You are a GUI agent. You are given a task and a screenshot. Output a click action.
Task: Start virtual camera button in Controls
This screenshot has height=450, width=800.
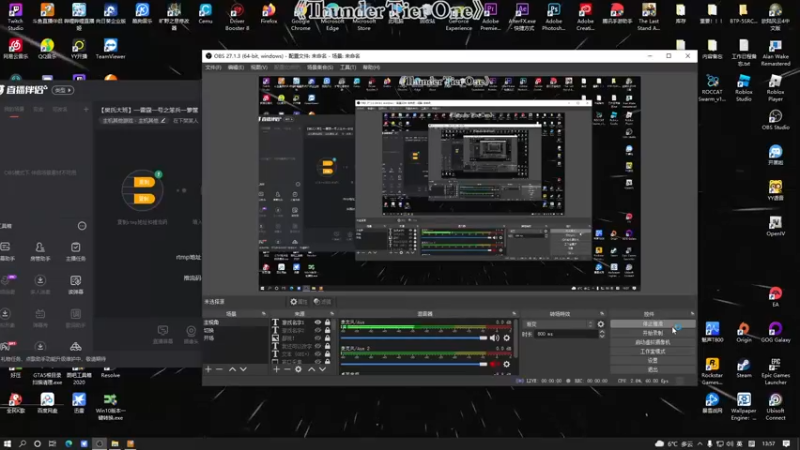point(653,342)
